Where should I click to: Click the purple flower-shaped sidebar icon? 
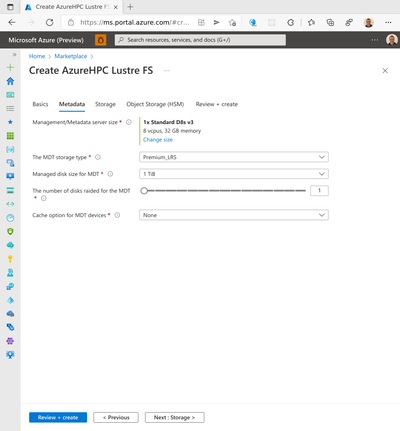pos(10,341)
